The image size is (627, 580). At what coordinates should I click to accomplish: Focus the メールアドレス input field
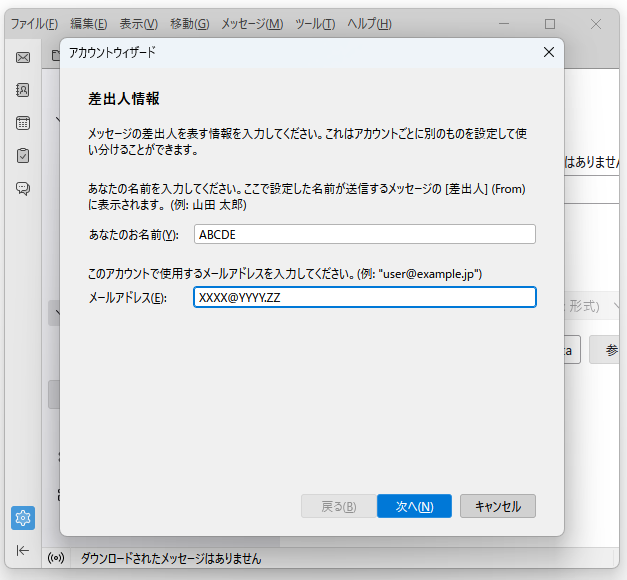pyautogui.click(x=364, y=297)
